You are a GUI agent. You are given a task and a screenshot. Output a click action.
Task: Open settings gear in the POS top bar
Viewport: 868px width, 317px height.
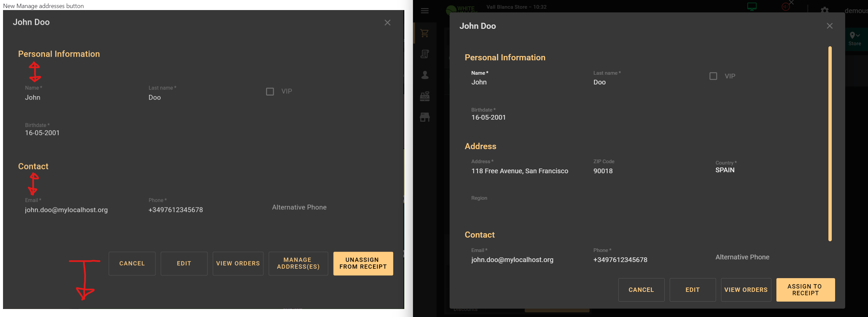824,10
